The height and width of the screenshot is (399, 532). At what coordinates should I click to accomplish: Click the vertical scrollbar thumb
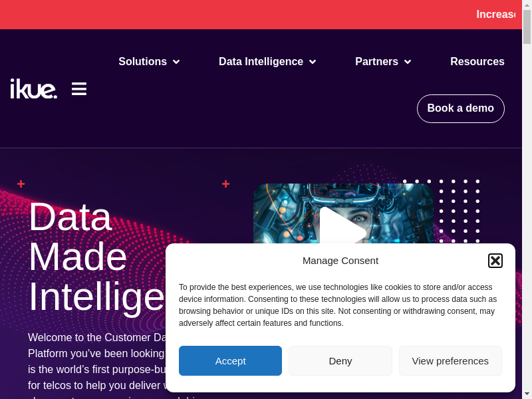tap(527, 27)
